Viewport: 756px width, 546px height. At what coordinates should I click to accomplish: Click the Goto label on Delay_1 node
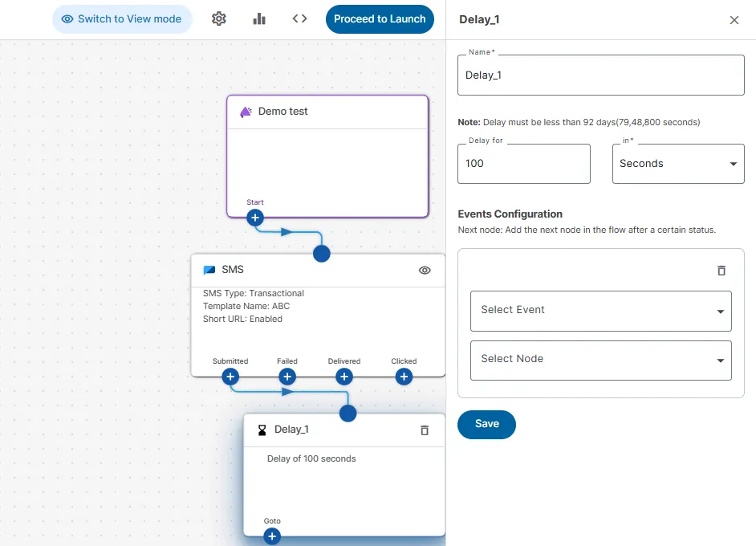tap(272, 521)
